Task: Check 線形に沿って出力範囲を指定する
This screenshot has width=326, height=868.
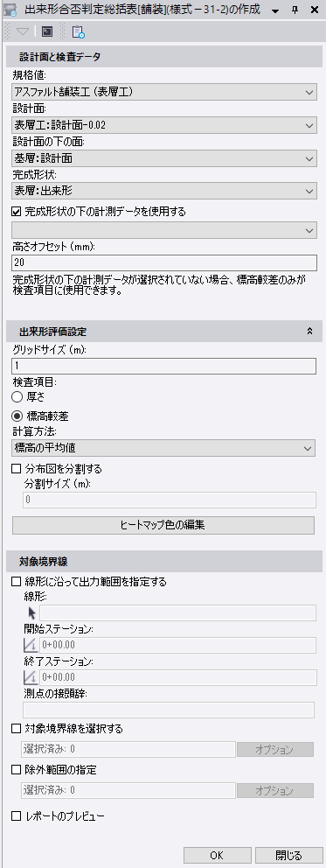Action: pos(17,582)
